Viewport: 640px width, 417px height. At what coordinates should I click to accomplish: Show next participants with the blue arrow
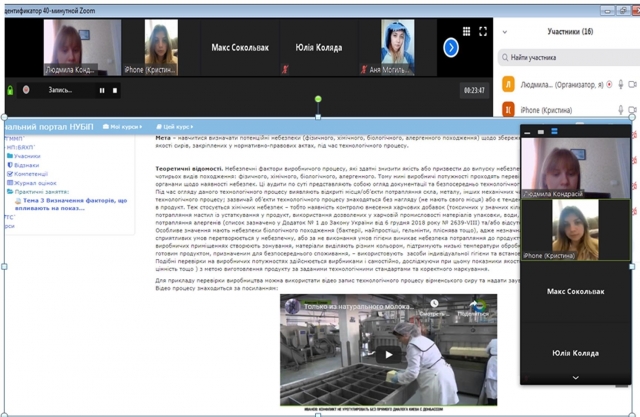click(x=451, y=47)
